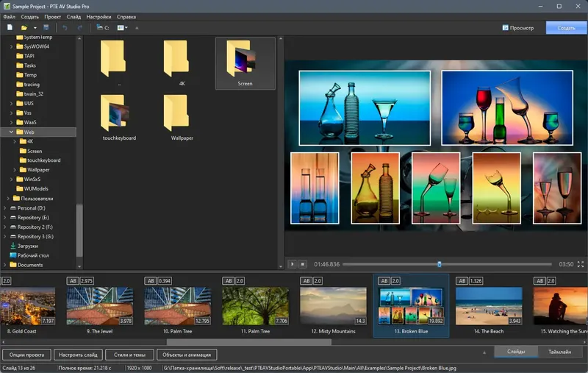588x373 pixels.
Task: Click the Redo arrow icon
Action: [x=79, y=28]
